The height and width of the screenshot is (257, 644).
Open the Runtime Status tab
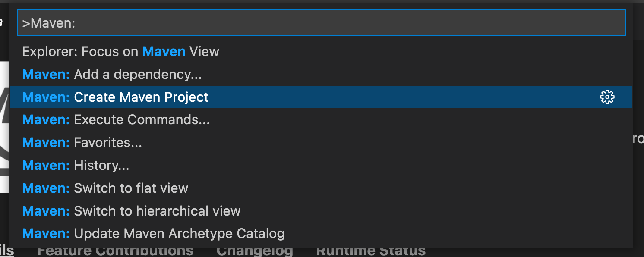tap(371, 251)
